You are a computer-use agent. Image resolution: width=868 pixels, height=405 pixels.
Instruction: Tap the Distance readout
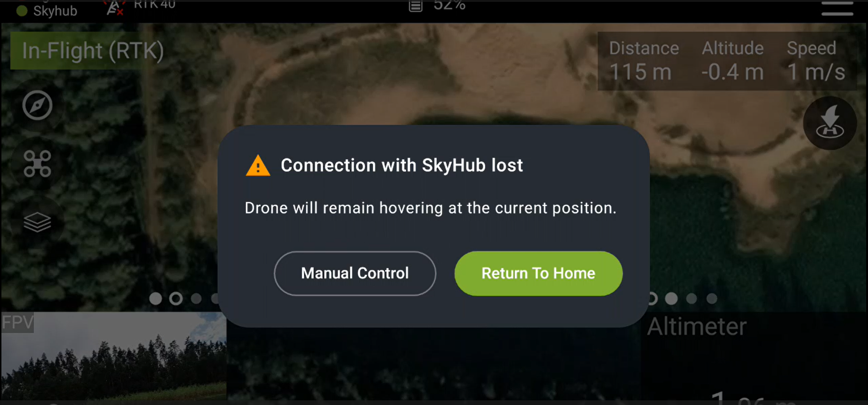point(644,61)
